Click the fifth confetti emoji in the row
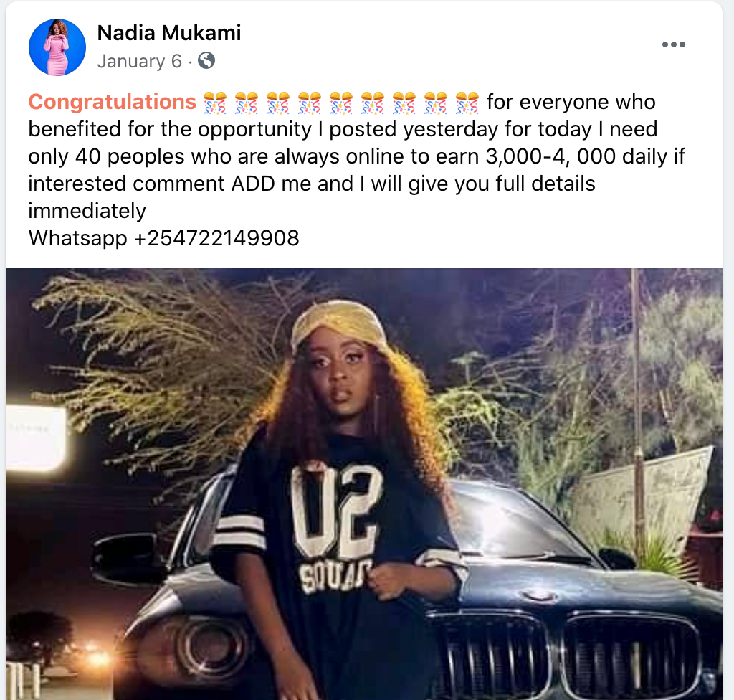The width and height of the screenshot is (734, 700). click(340, 103)
